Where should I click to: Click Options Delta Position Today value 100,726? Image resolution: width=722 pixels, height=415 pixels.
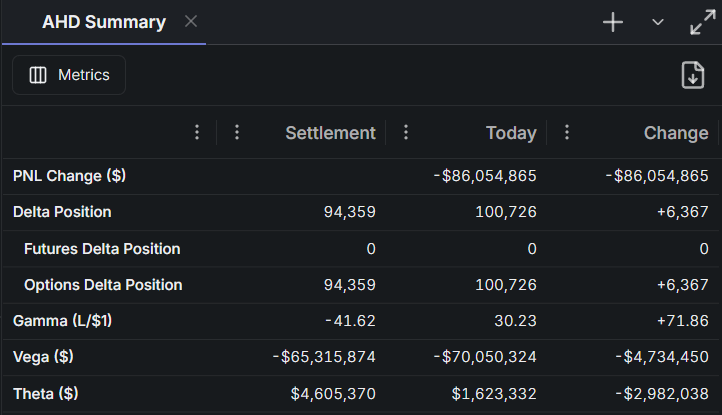pos(506,285)
